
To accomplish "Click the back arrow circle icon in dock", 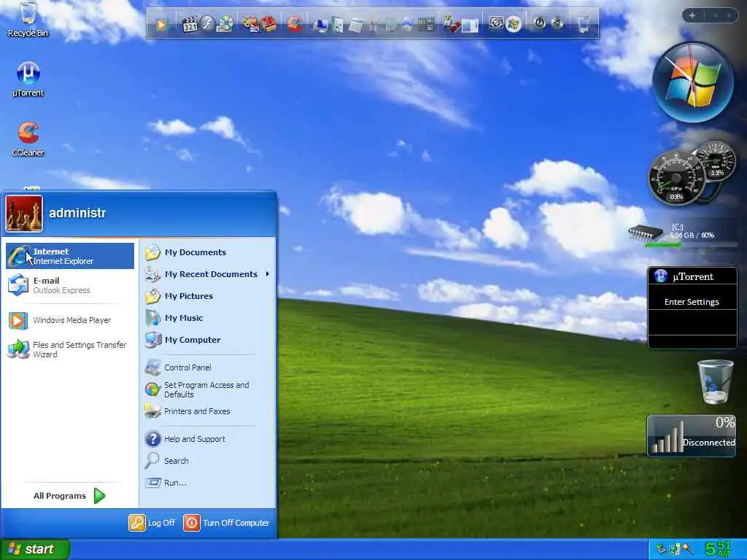I will (x=557, y=23).
